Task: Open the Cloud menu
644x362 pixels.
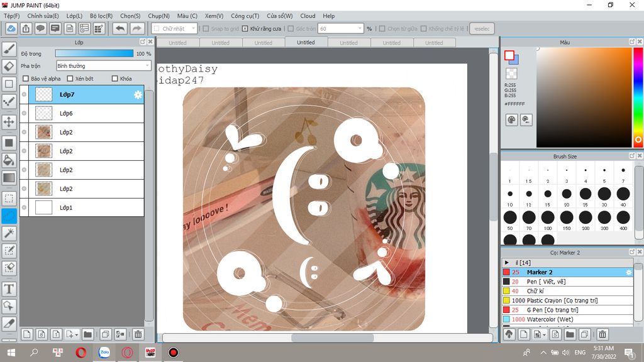Action: pyautogui.click(x=308, y=16)
